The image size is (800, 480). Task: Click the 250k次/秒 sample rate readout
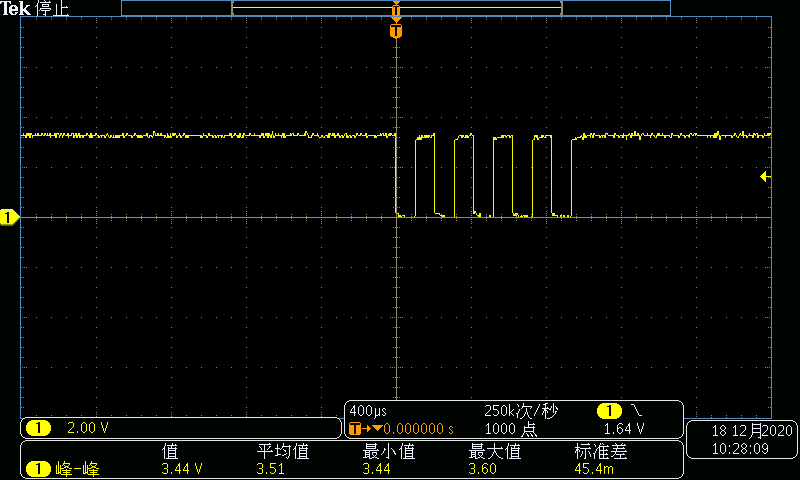521,411
